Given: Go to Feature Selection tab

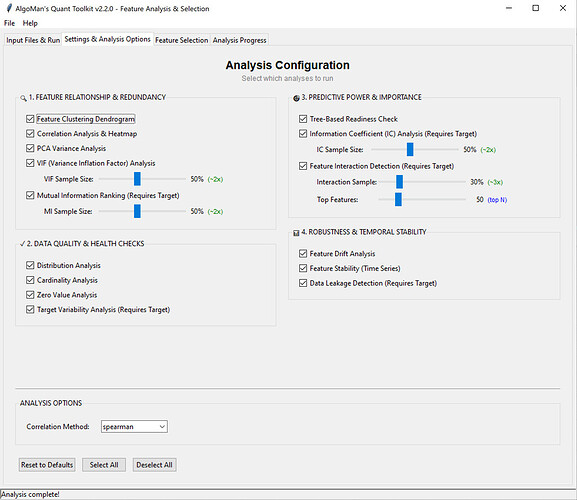Looking at the screenshot, I should point(182,40).
